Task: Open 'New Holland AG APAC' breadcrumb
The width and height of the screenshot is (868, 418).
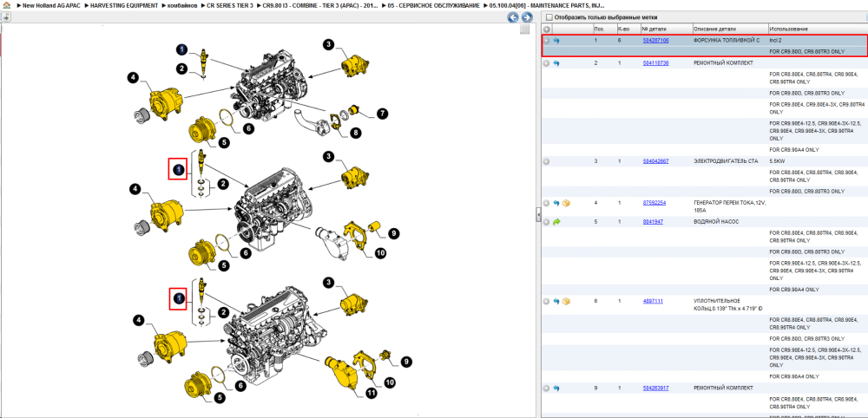Action: click(x=50, y=5)
